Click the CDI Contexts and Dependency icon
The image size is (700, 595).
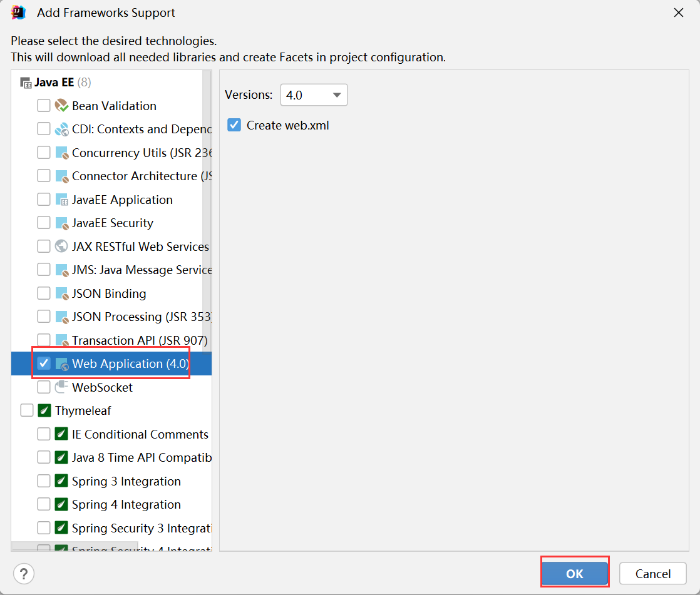click(61, 130)
